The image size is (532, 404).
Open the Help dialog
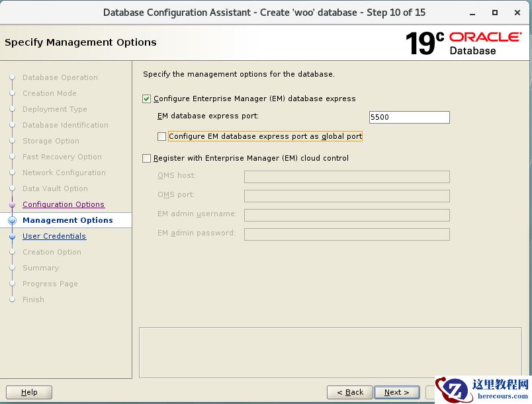[x=29, y=393]
